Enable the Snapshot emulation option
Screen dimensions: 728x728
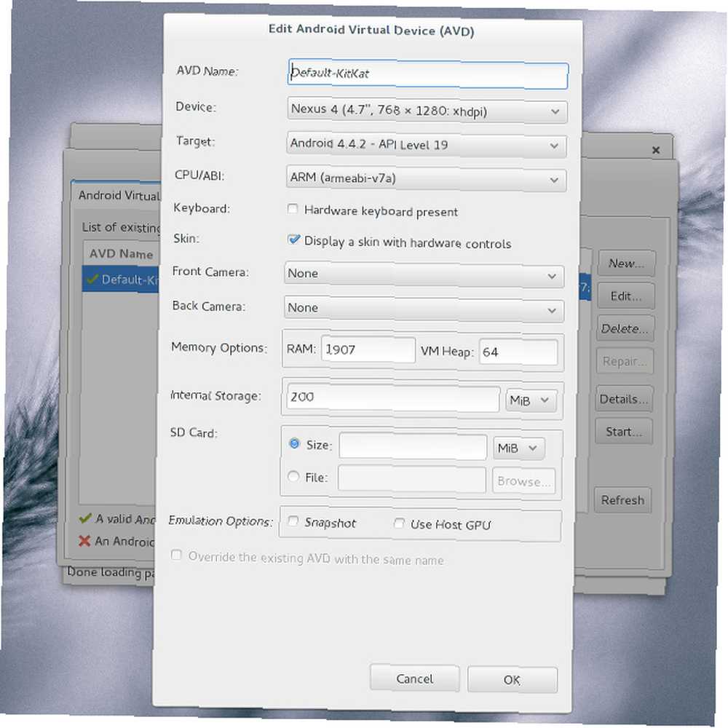pos(293,521)
